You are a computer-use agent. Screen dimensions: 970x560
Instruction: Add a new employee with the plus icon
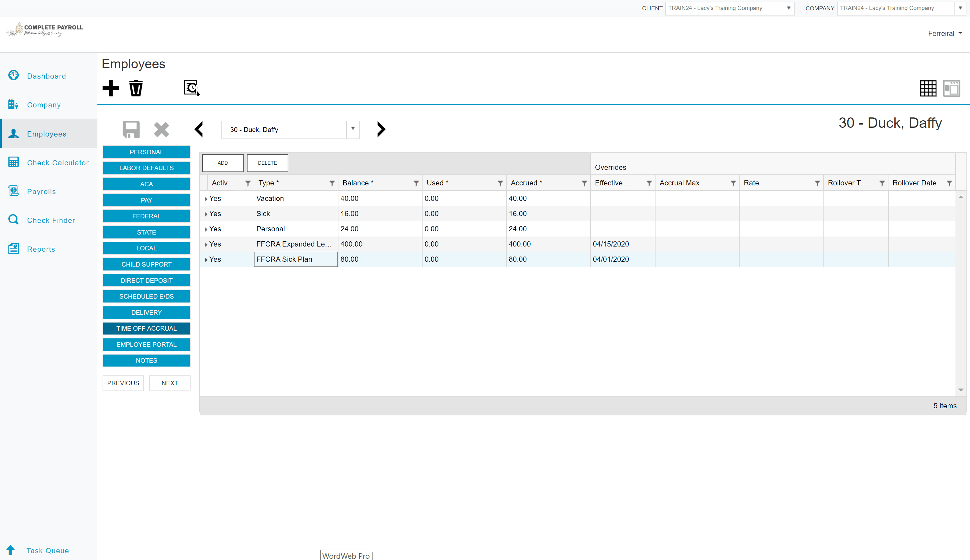pyautogui.click(x=110, y=88)
